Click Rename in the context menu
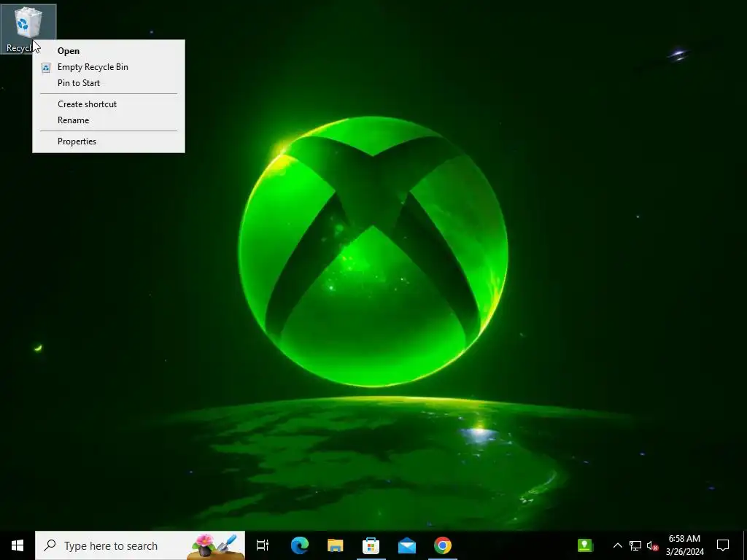 pos(109,120)
